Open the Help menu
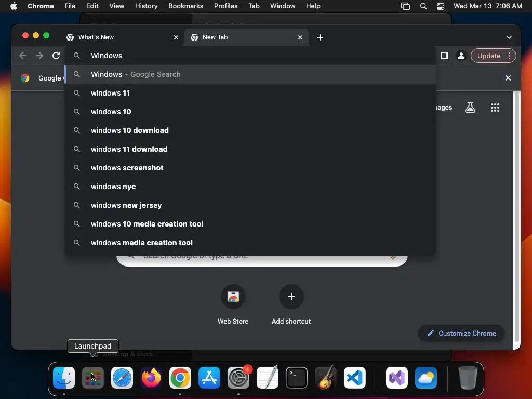Viewport: 532px width, 399px height. click(313, 6)
